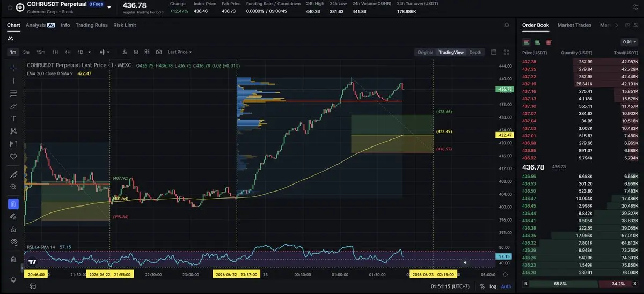The width and height of the screenshot is (644, 294).
Task: Click the trash remove drawings icon
Action: [13, 259]
